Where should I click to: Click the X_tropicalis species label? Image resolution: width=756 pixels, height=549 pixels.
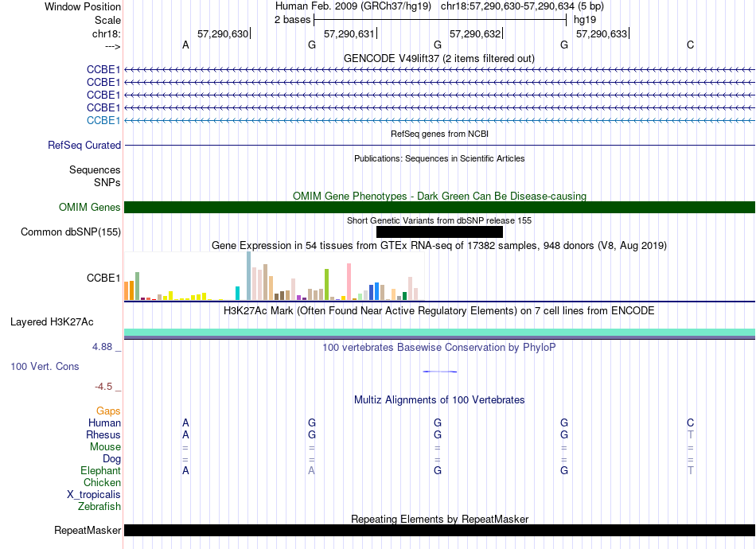[x=94, y=495]
